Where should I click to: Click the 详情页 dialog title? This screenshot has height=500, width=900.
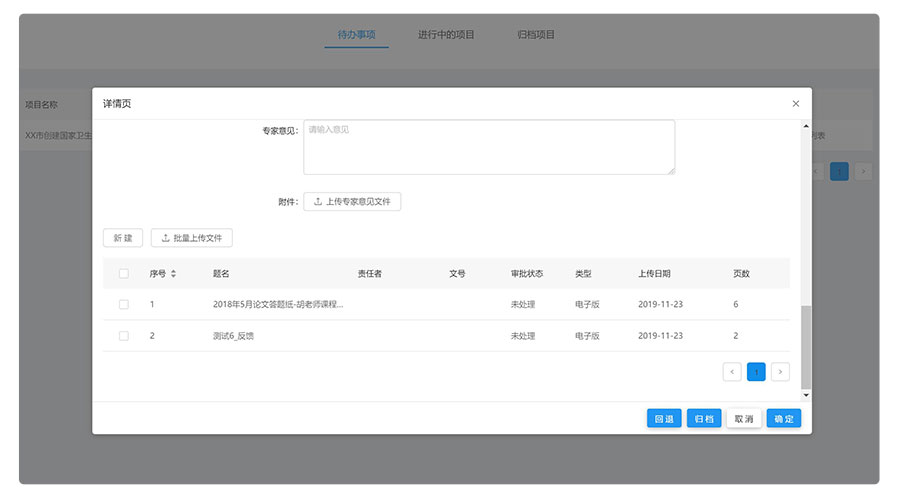[x=117, y=103]
